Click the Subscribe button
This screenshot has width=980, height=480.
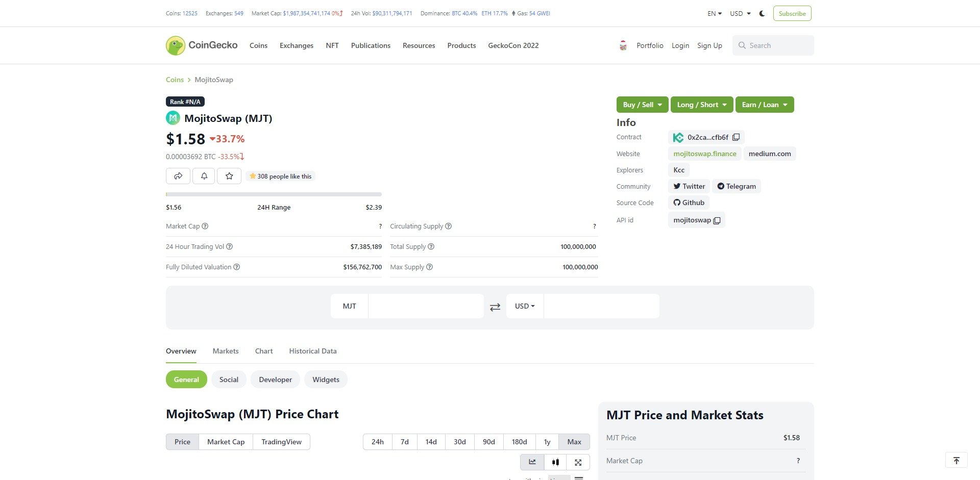(792, 14)
